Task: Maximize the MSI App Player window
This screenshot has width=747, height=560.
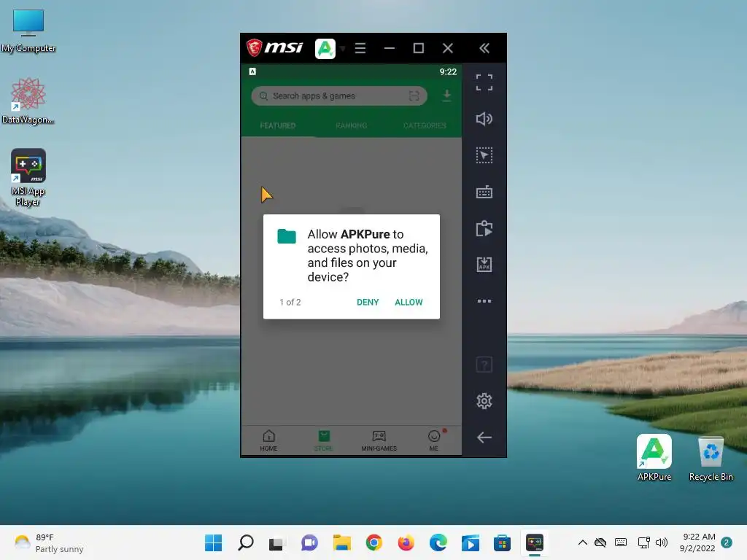Action: 418,48
